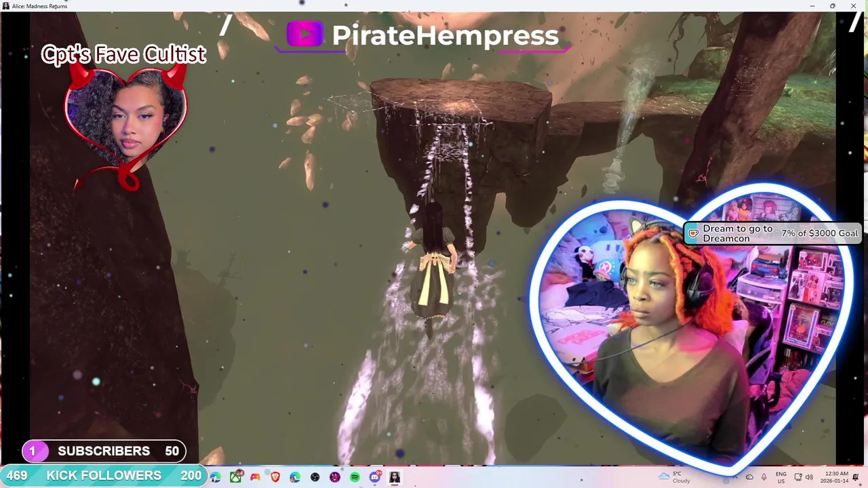
Task: Switch to OBS Studio in taskbar
Action: click(x=315, y=477)
